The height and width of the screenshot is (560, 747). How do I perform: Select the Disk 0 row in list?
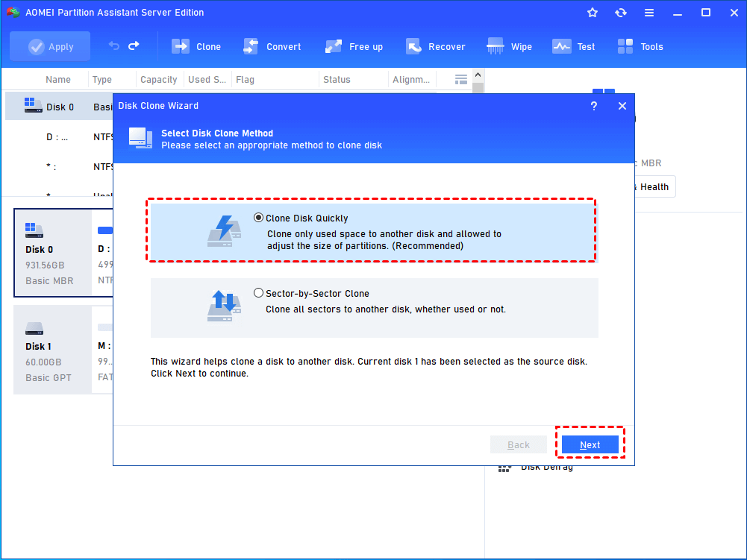click(59, 107)
